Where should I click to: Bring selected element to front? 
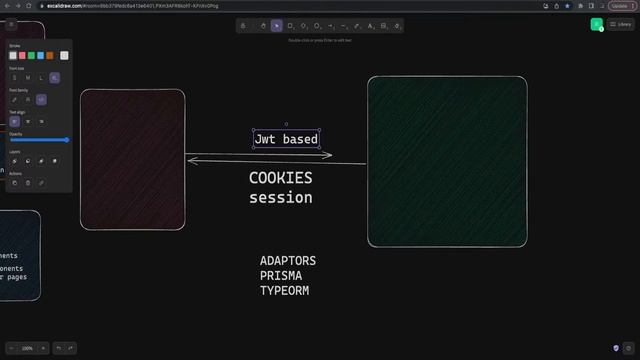pos(55,161)
